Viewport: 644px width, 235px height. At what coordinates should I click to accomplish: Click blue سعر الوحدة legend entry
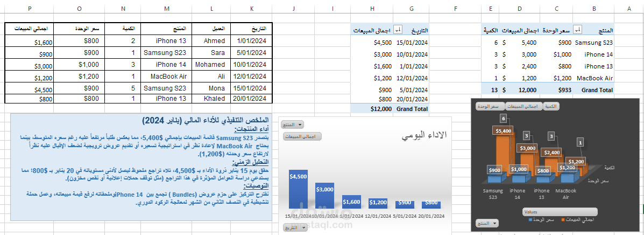click(541, 220)
